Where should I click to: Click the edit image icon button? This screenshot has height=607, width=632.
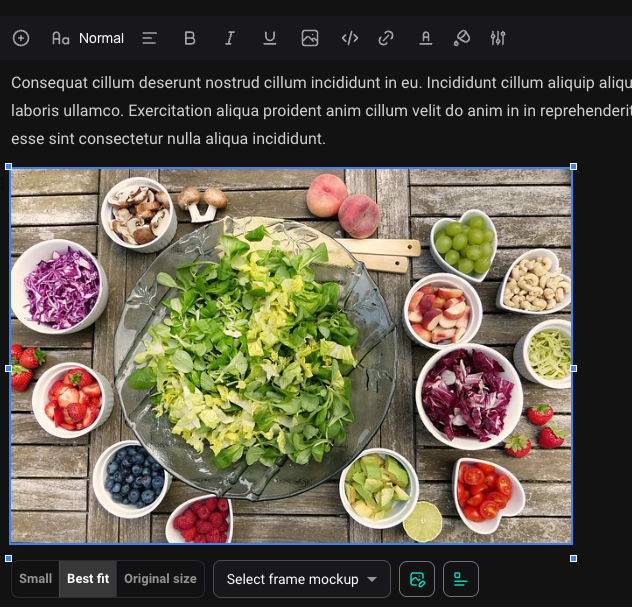coord(418,579)
